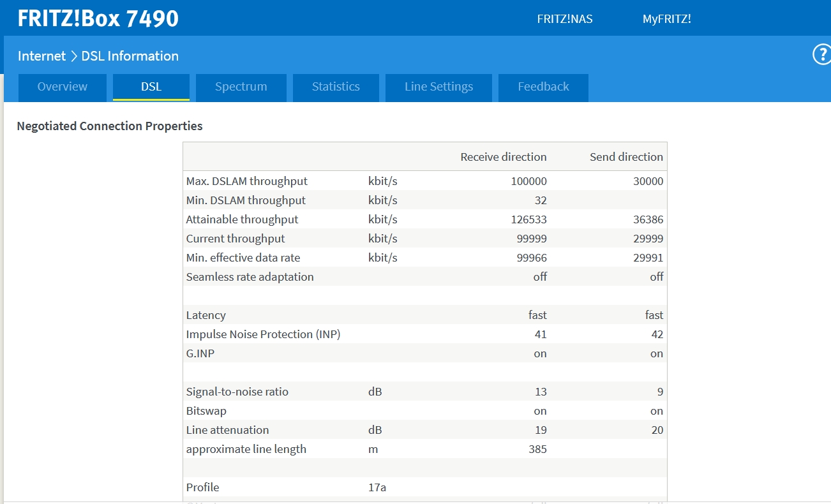Click the FRITZ!Box 7490 logo
Image resolution: width=831 pixels, height=504 pixels.
(x=98, y=19)
